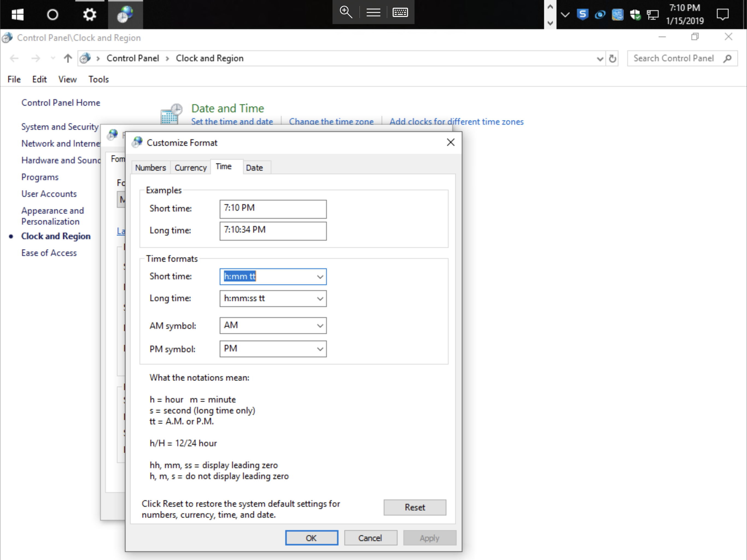Click the back navigation arrow icon
This screenshot has height=560, width=747.
[x=16, y=58]
